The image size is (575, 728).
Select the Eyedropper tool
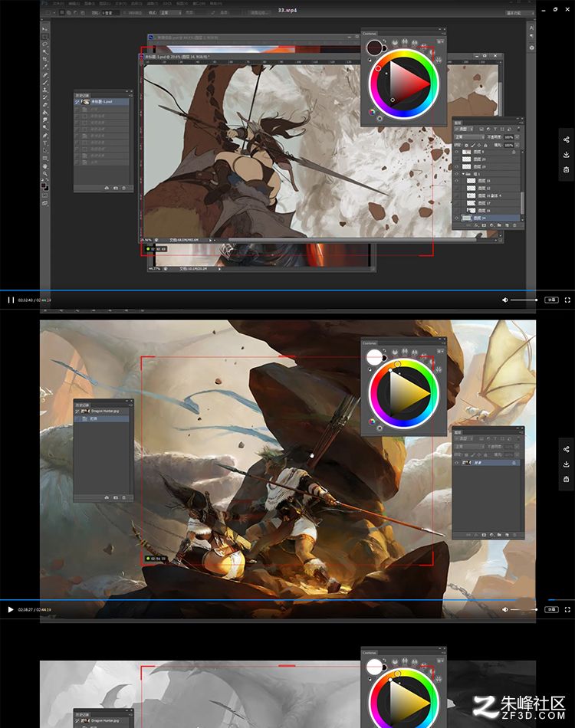44,67
